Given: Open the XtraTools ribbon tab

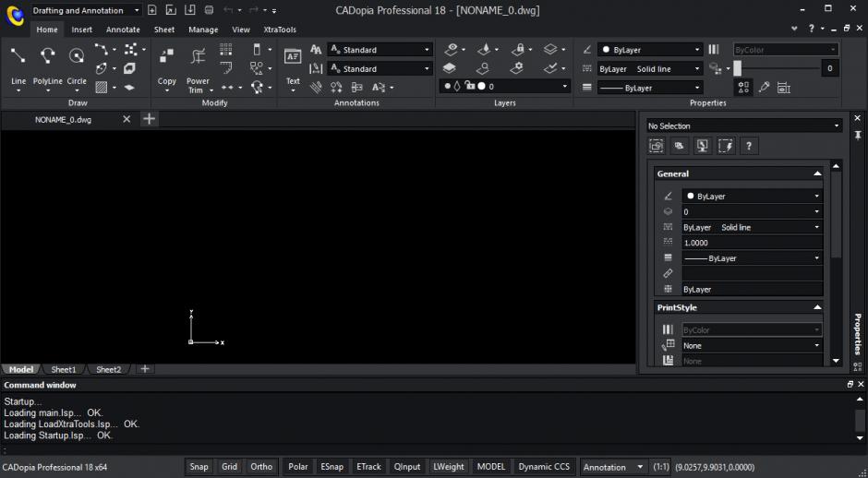Looking at the screenshot, I should [x=280, y=30].
